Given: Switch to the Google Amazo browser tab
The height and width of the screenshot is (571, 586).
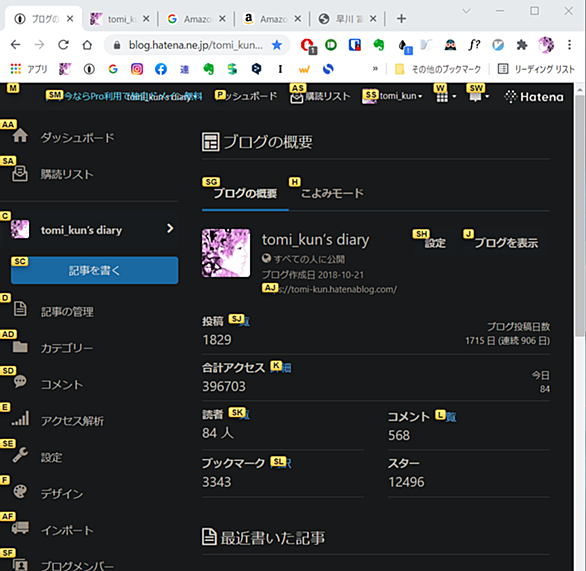Looking at the screenshot, I should [196, 19].
